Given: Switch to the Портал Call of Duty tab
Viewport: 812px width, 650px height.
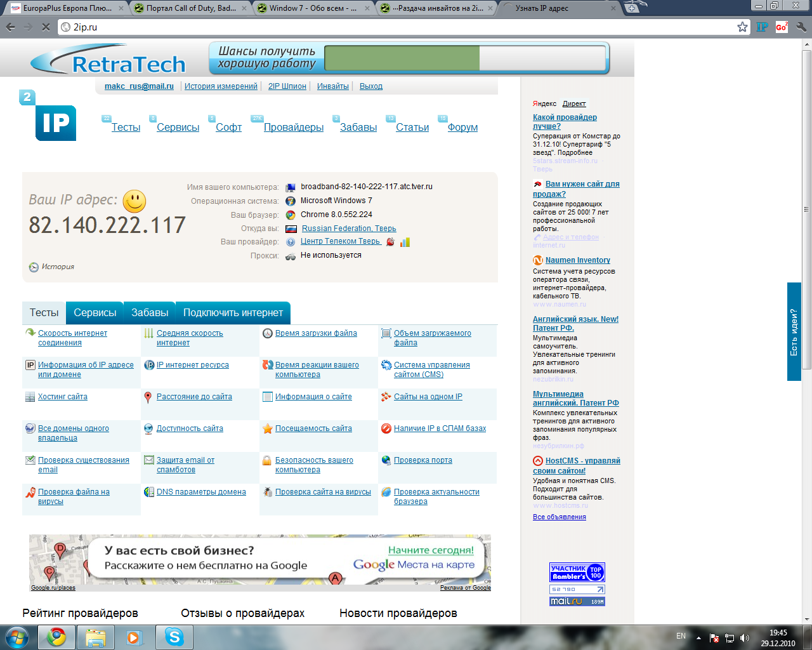Looking at the screenshot, I should tap(190, 8).
